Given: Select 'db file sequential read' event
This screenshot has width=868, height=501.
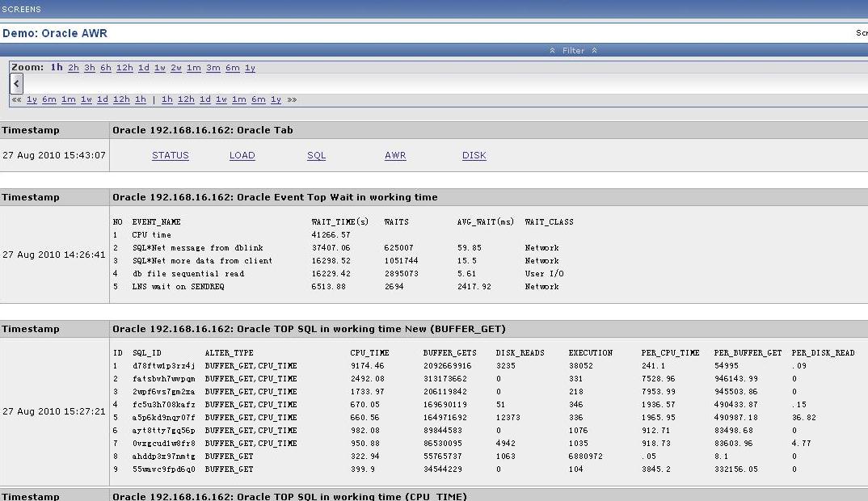Looking at the screenshot, I should (x=188, y=273).
